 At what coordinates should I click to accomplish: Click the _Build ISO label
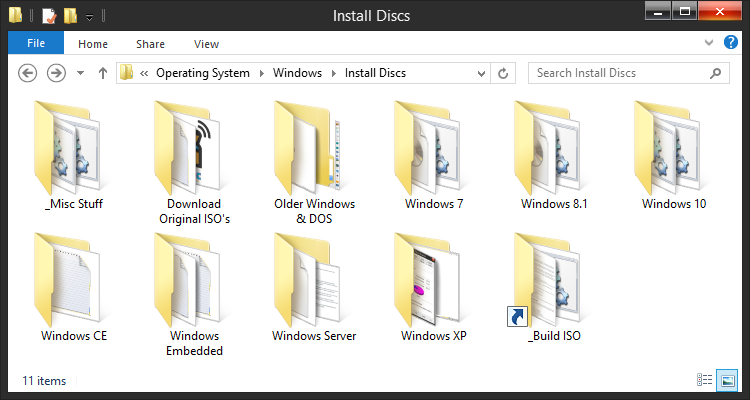(x=554, y=335)
